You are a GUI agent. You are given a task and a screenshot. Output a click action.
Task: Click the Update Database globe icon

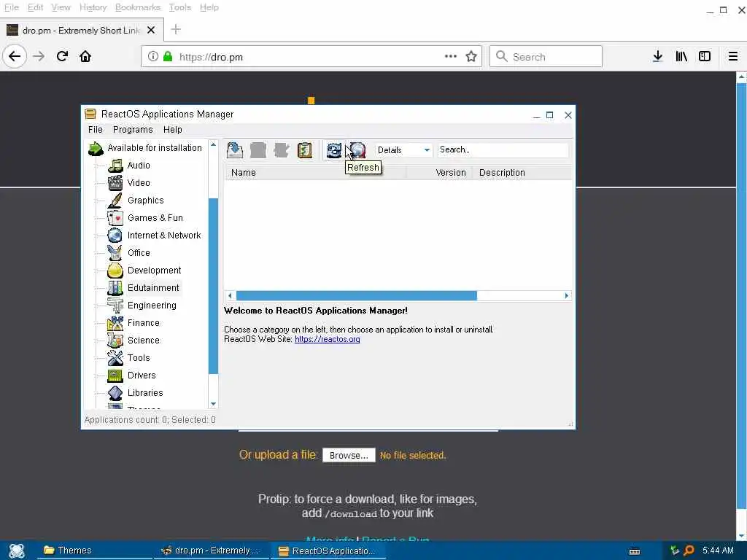[x=357, y=150]
